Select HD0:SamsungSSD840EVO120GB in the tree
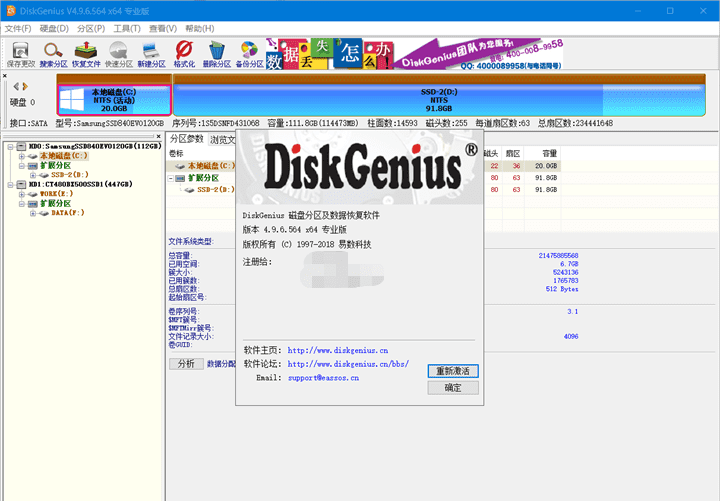Image resolution: width=720 pixels, height=501 pixels. pyautogui.click(x=95, y=146)
